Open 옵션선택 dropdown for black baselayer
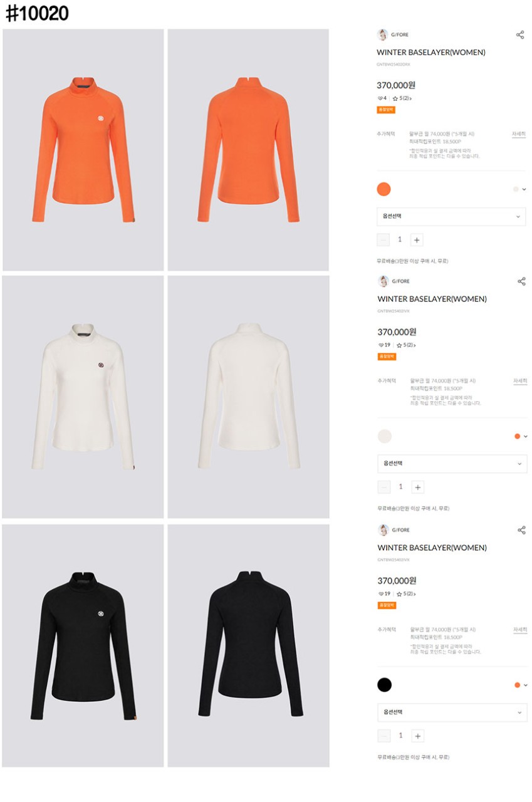Image resolution: width=532 pixels, height=802 pixels. (x=452, y=712)
